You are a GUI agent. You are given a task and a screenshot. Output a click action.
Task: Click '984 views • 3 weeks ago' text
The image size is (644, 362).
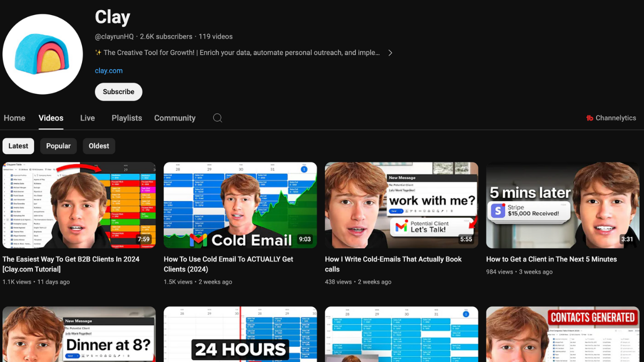tap(519, 272)
